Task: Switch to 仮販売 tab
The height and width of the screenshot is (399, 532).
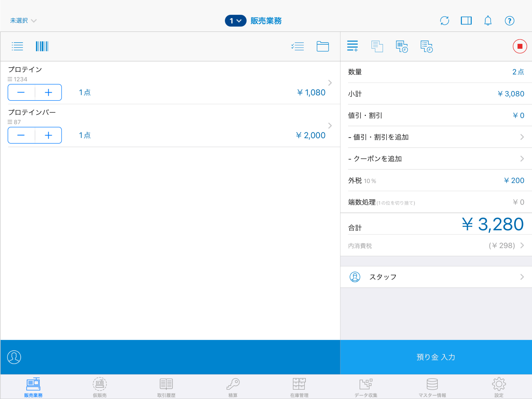Action: pos(100,387)
